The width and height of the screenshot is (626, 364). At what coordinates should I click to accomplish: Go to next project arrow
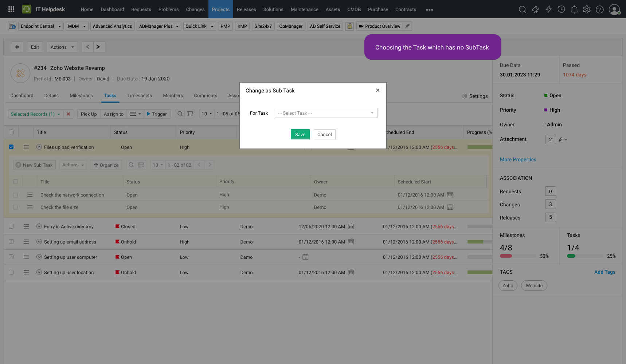(x=98, y=47)
